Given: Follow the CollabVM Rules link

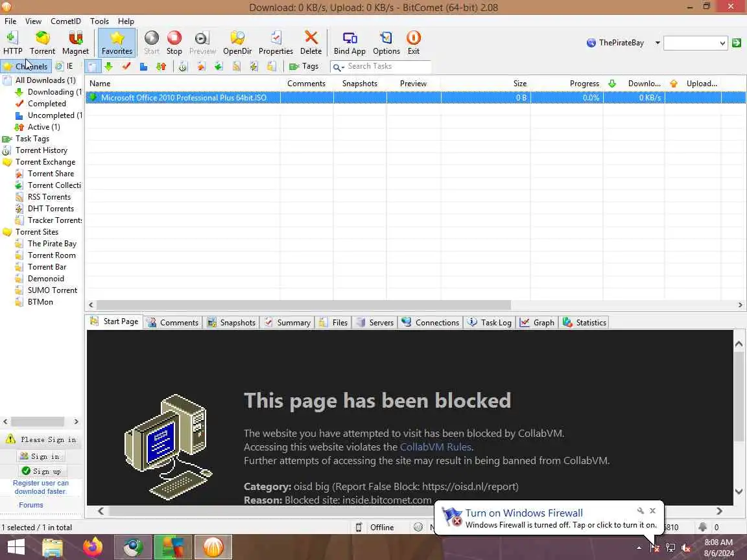Looking at the screenshot, I should pos(436,447).
